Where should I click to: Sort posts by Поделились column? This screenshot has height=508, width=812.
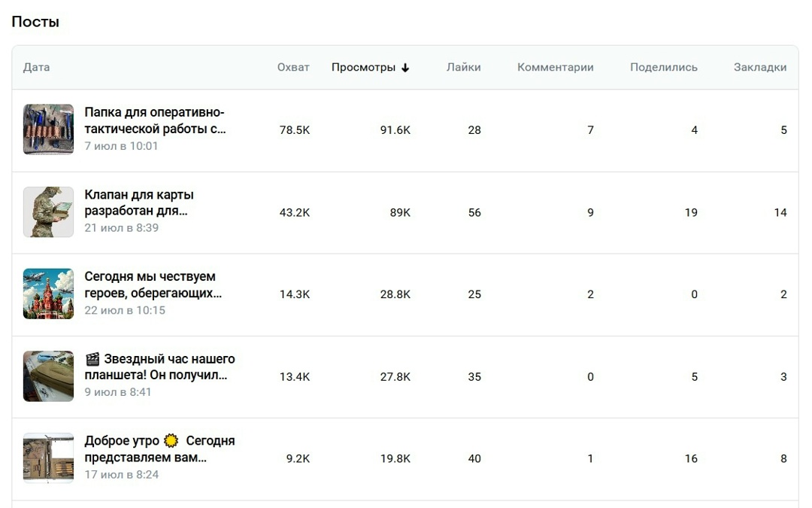[663, 68]
